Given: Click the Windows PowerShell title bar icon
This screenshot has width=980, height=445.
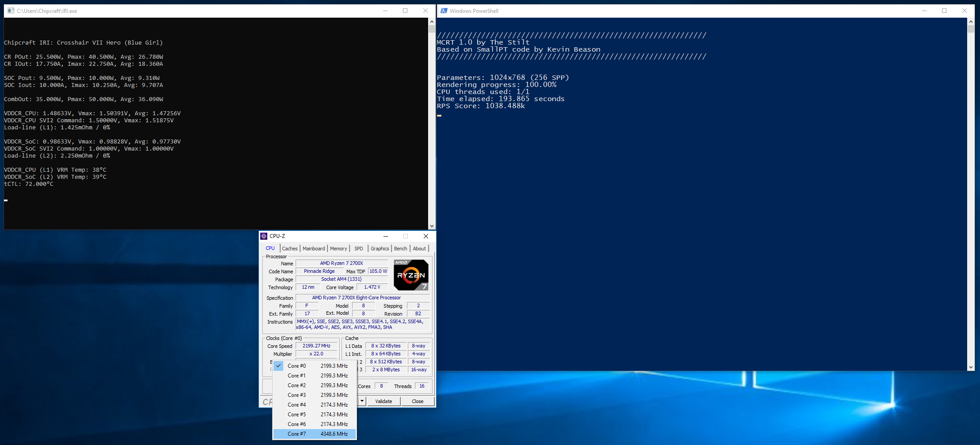Looking at the screenshot, I should click(444, 11).
